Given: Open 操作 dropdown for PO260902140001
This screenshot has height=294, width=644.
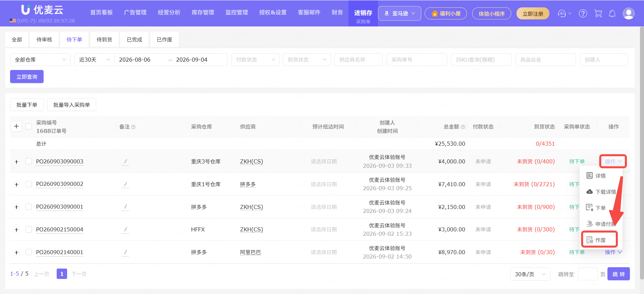Looking at the screenshot, I should click(x=613, y=252).
